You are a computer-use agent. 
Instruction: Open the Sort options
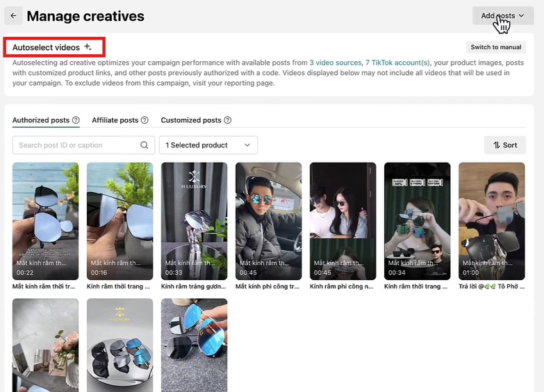(504, 145)
